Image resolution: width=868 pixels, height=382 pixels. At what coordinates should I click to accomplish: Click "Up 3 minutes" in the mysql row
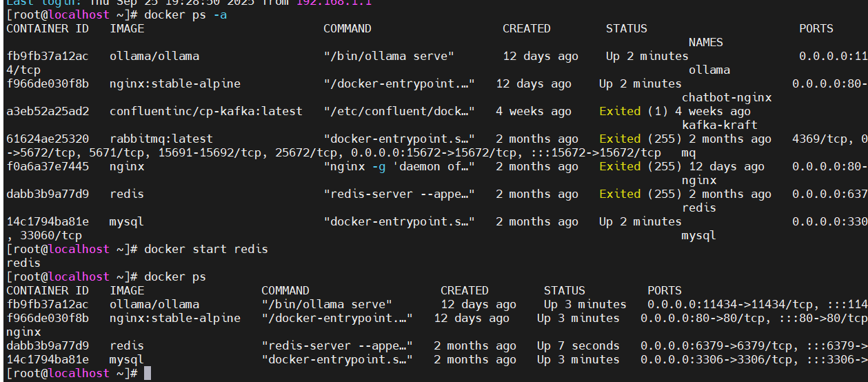tap(578, 359)
